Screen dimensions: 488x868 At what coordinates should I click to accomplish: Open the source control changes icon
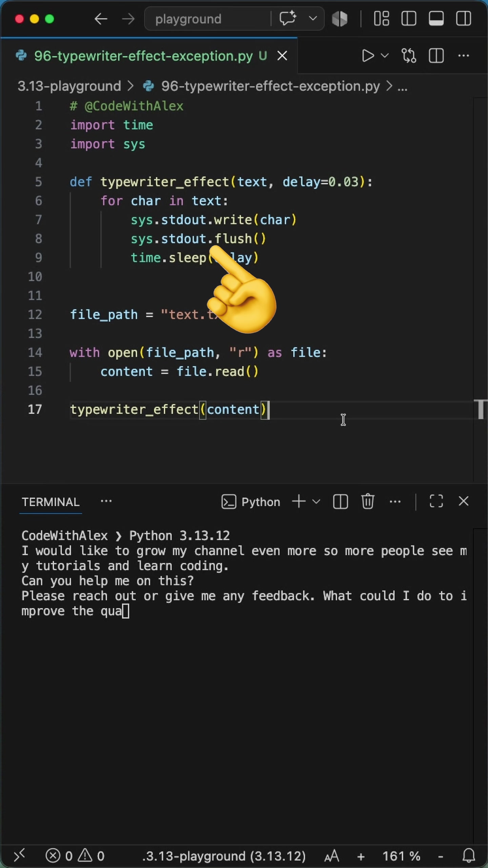click(409, 56)
